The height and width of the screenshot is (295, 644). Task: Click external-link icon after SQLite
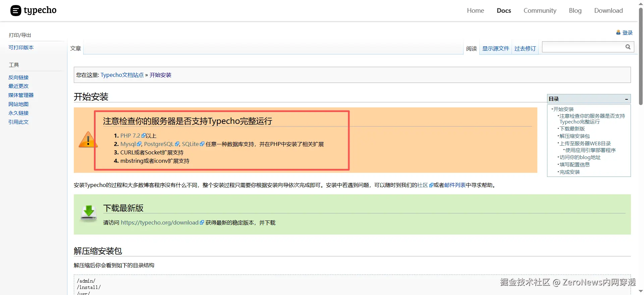[202, 144]
